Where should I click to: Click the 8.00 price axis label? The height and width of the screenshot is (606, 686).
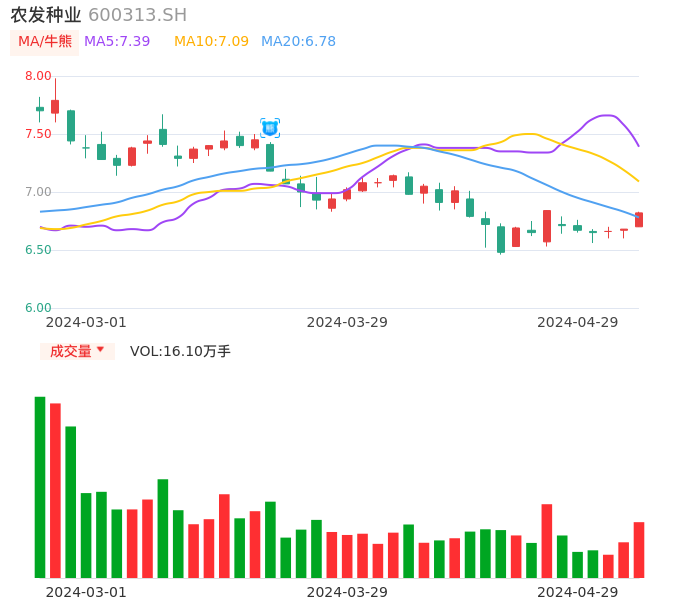click(38, 76)
